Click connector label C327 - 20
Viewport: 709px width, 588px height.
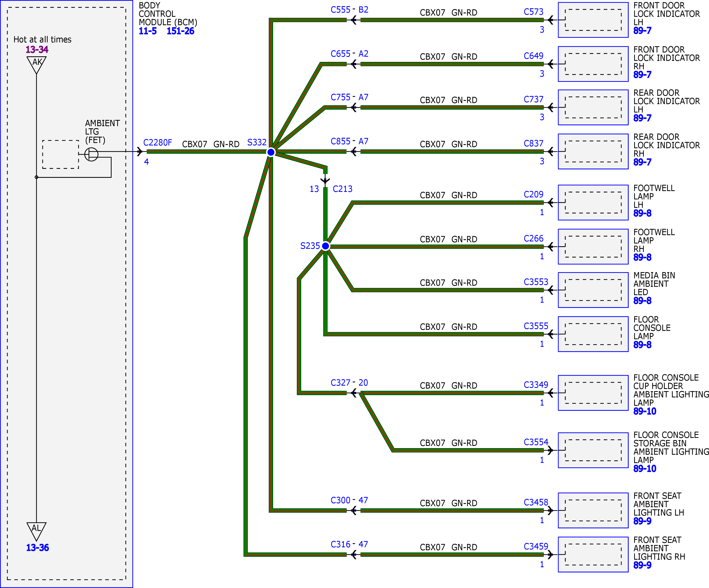tap(349, 383)
